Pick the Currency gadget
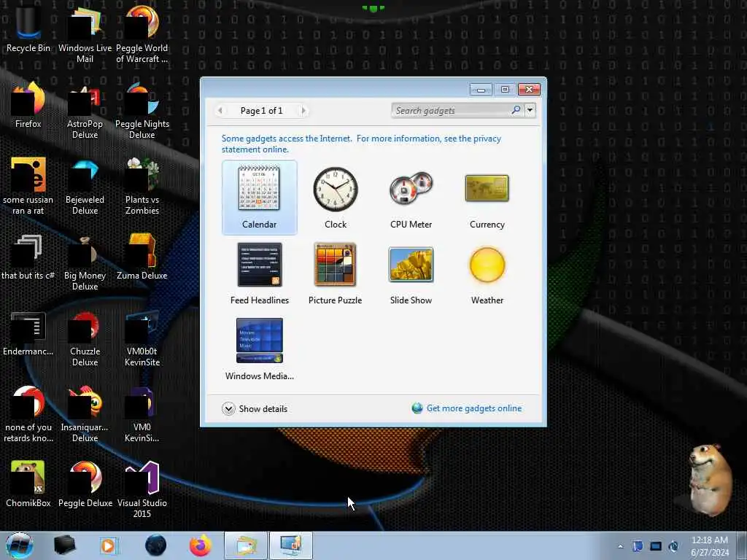Screen dimensions: 747x560 point(487,197)
